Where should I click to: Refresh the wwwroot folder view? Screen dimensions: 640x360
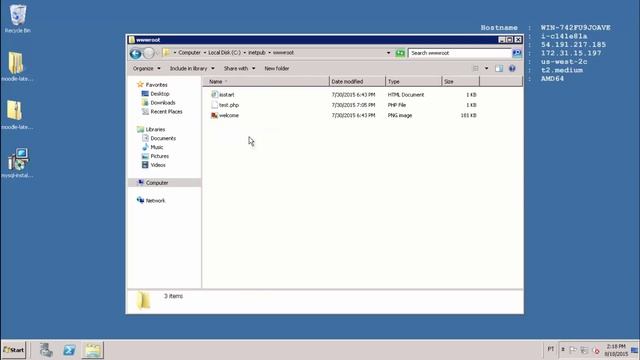point(400,53)
